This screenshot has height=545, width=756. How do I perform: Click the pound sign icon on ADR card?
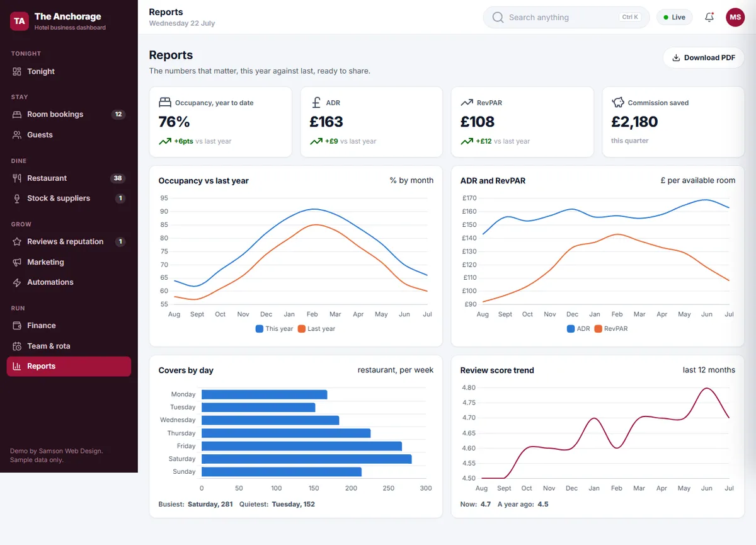pyautogui.click(x=316, y=102)
